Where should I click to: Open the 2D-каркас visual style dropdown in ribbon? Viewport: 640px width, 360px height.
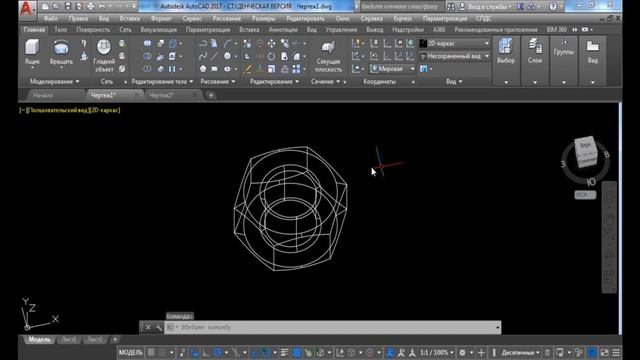point(454,43)
